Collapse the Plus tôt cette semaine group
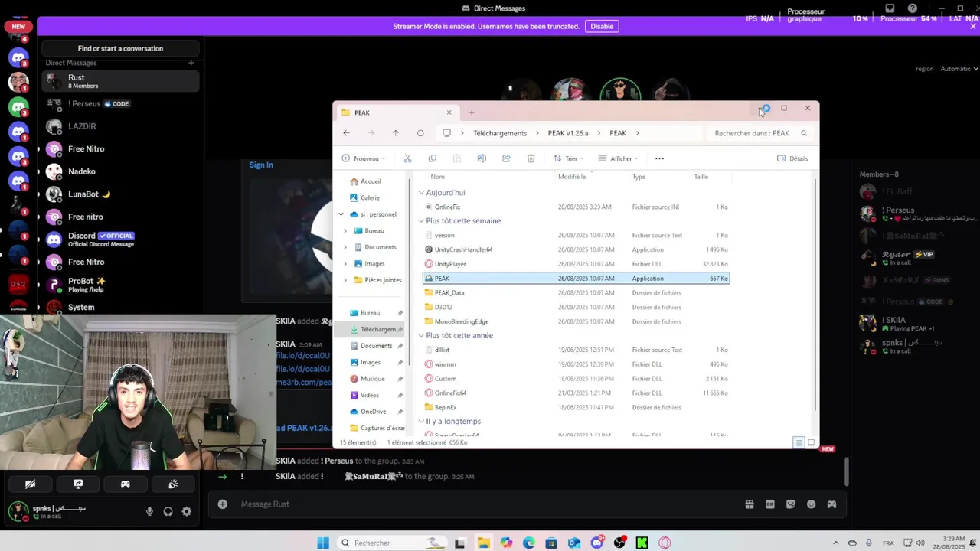Image resolution: width=980 pixels, height=551 pixels. [421, 221]
